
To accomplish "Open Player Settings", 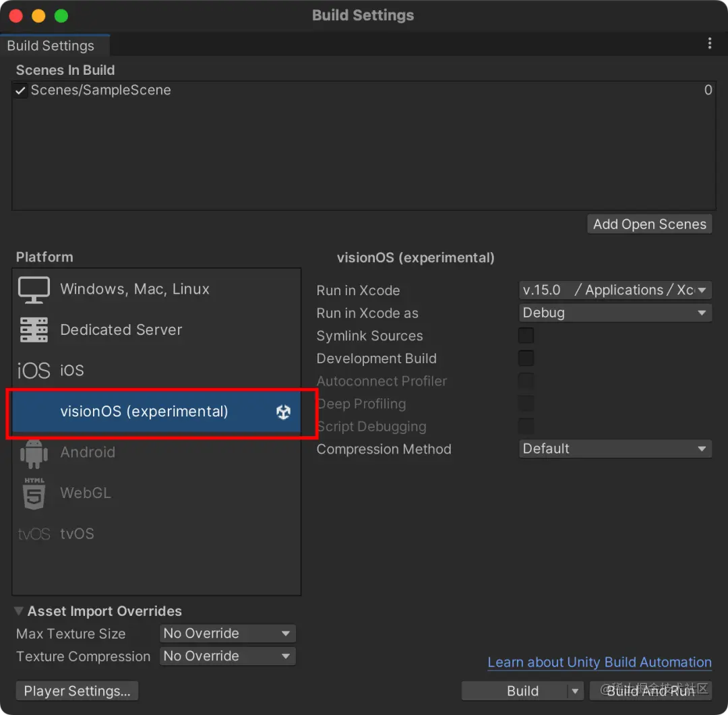I will (x=77, y=691).
